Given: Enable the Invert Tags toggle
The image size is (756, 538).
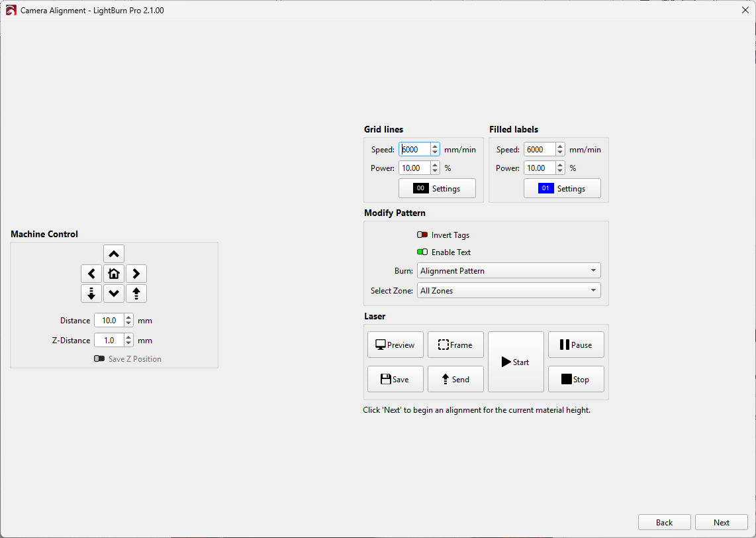Looking at the screenshot, I should pyautogui.click(x=422, y=235).
